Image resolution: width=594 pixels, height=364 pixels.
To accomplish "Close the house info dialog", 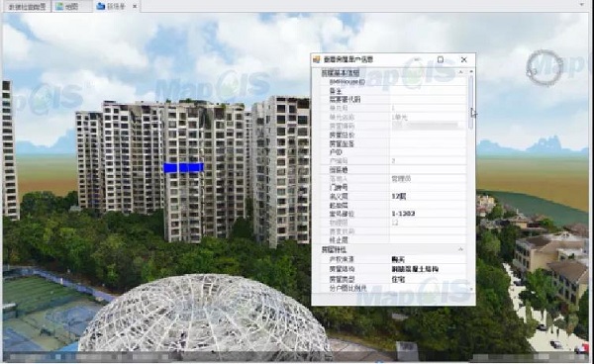I will pos(464,59).
